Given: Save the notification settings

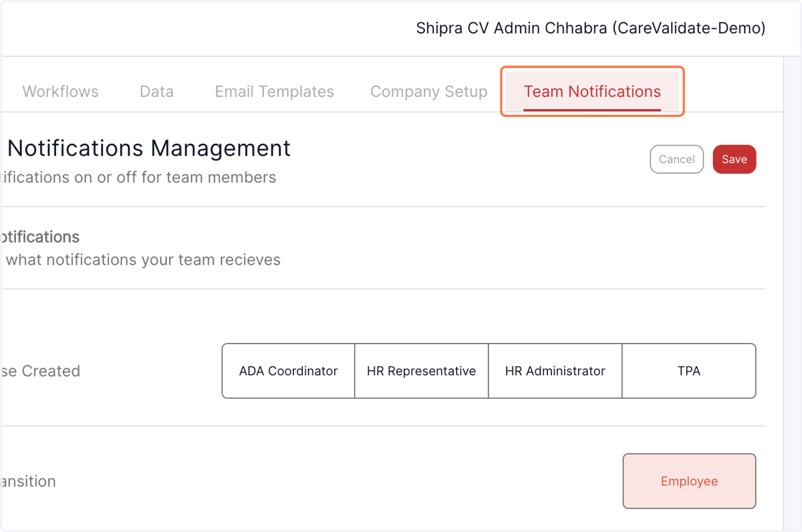Looking at the screenshot, I should click(x=734, y=159).
